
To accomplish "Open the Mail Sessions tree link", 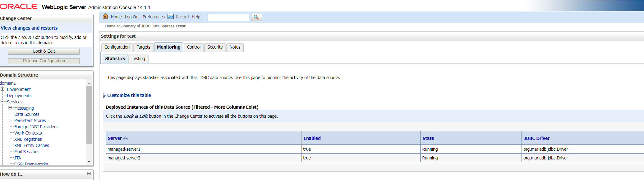I will tap(27, 152).
